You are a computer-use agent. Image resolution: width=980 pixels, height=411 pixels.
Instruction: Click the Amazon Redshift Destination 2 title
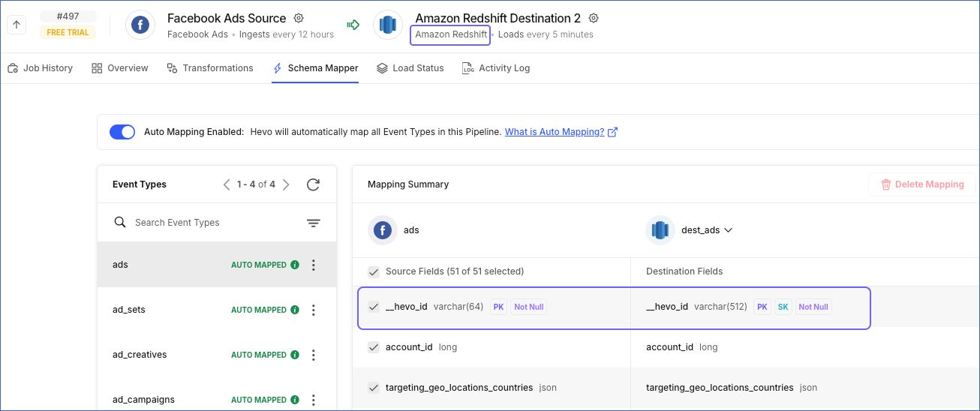pyautogui.click(x=498, y=18)
